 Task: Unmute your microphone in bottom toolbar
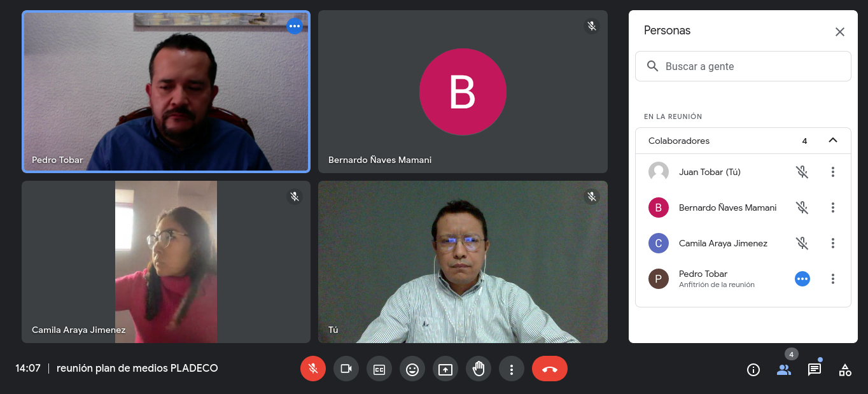(313, 369)
